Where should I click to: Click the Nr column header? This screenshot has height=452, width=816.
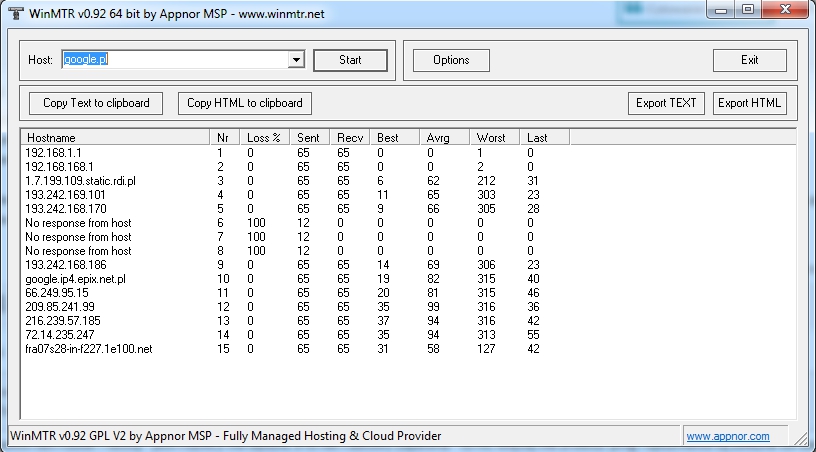(225, 138)
